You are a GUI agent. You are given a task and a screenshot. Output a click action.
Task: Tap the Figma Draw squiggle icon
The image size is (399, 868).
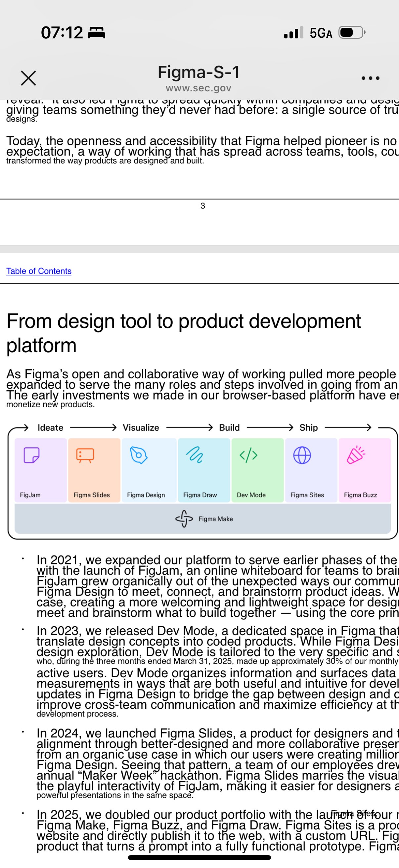click(x=195, y=455)
